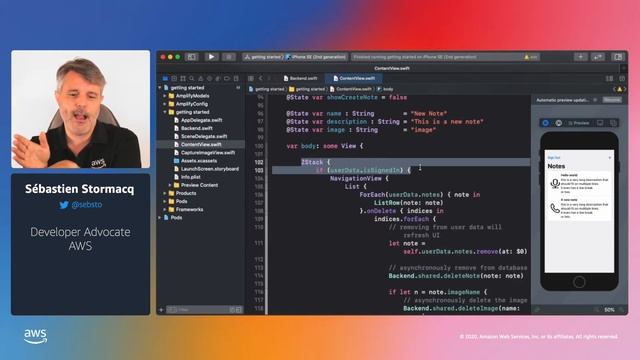This screenshot has height=360, width=640.
Task: Expand the Frameworks folder
Action: click(165, 209)
